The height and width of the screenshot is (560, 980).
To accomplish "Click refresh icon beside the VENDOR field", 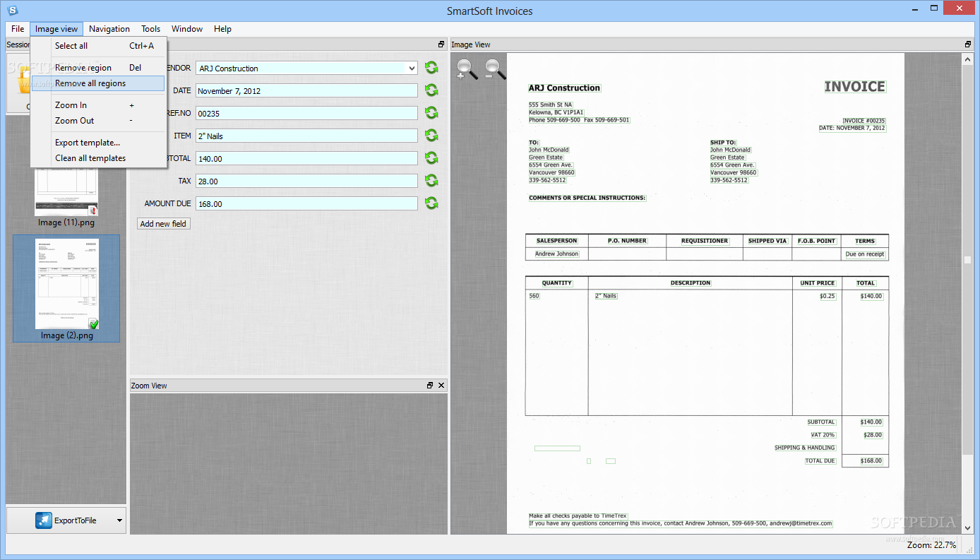I will [431, 68].
